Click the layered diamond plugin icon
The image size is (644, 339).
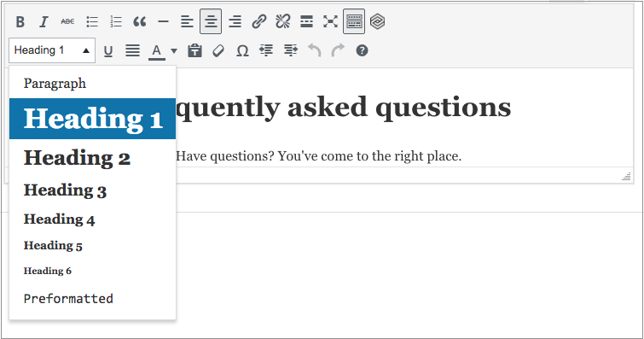point(378,21)
